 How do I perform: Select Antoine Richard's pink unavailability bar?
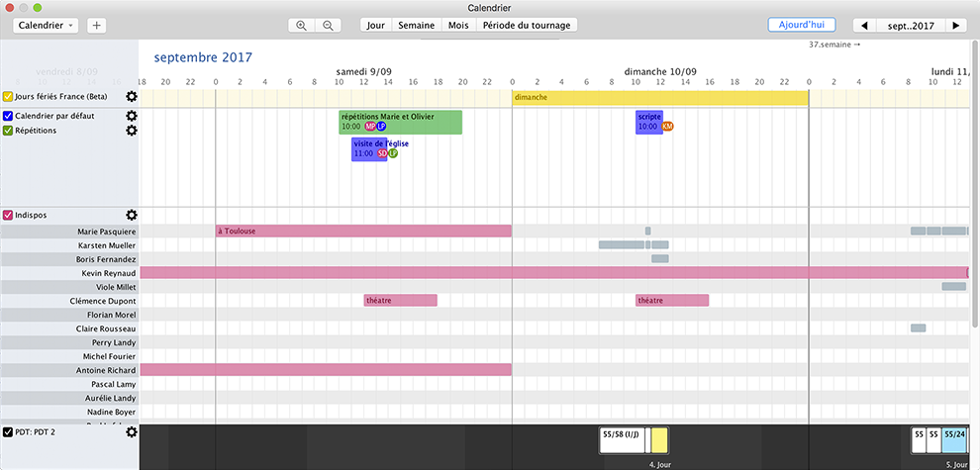click(x=326, y=369)
